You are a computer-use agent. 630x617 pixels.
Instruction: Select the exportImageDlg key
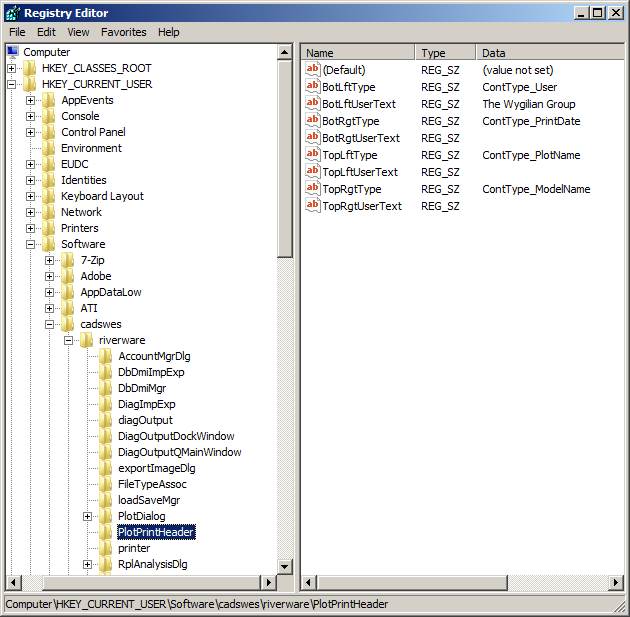(156, 468)
